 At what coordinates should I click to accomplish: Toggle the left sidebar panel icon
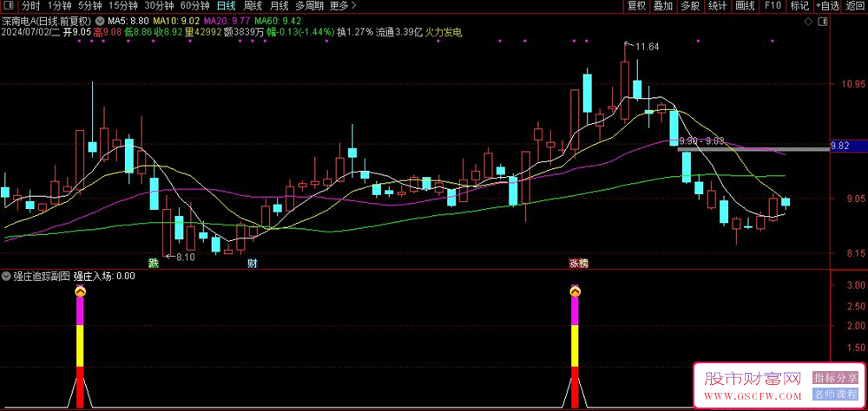click(x=10, y=6)
